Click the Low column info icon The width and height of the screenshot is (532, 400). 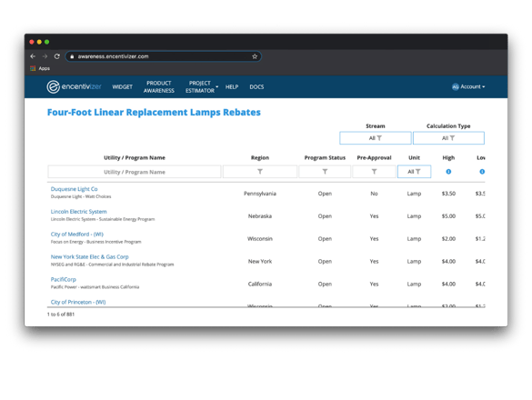(x=482, y=172)
